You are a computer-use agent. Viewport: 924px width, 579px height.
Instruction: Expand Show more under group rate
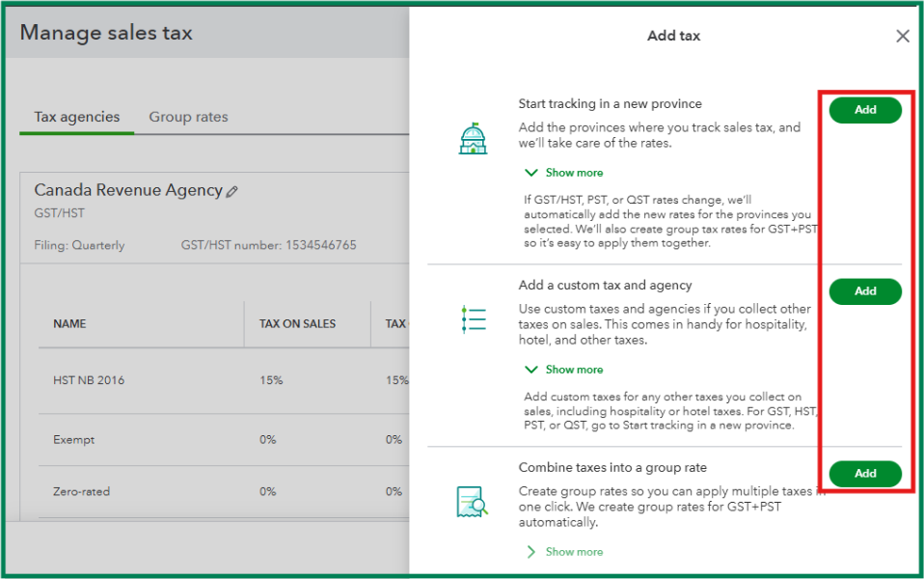(x=564, y=552)
